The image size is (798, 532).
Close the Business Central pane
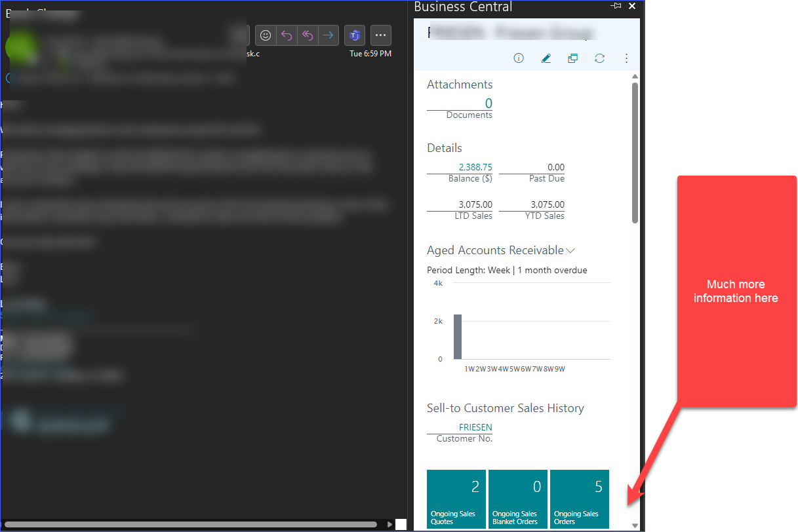[632, 6]
